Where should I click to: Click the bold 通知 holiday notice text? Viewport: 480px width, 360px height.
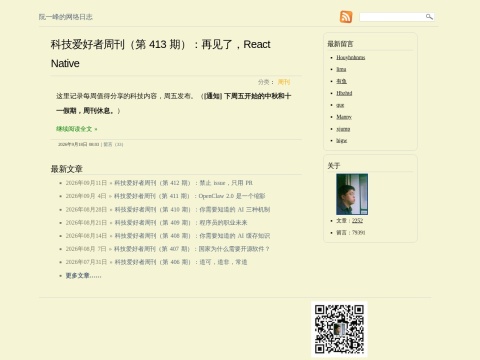(x=173, y=103)
